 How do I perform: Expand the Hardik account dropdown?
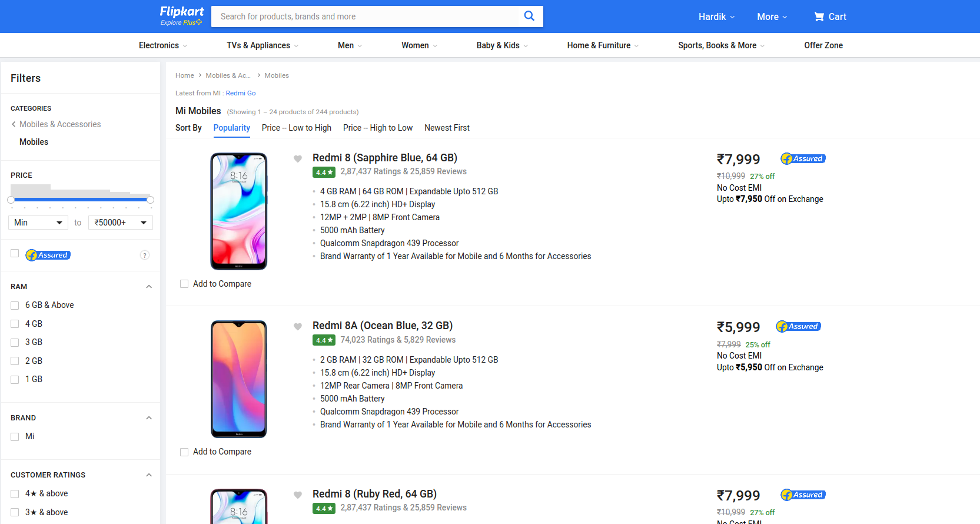pyautogui.click(x=716, y=16)
